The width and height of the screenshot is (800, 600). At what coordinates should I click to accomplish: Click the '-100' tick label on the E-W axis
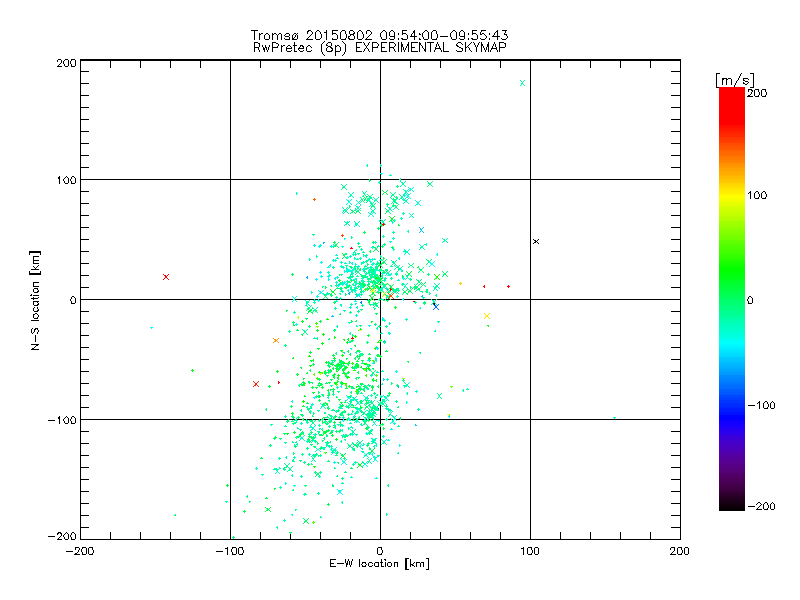tap(230, 551)
